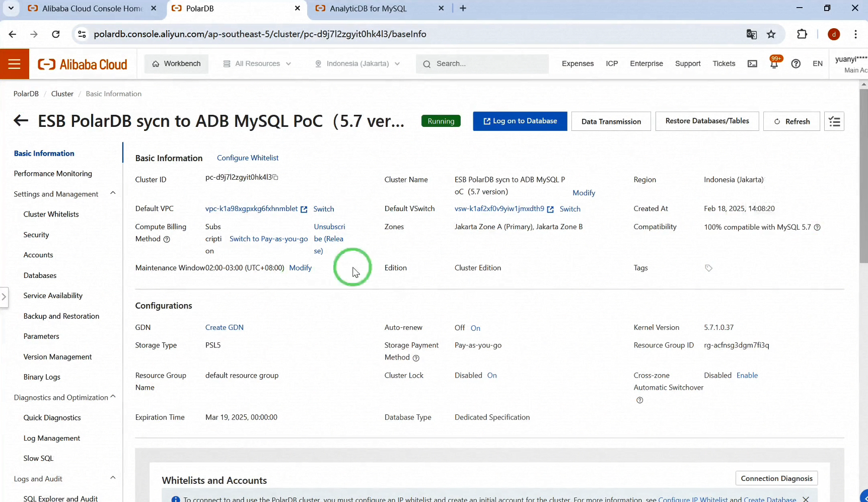Click Log on to Database button

click(520, 121)
